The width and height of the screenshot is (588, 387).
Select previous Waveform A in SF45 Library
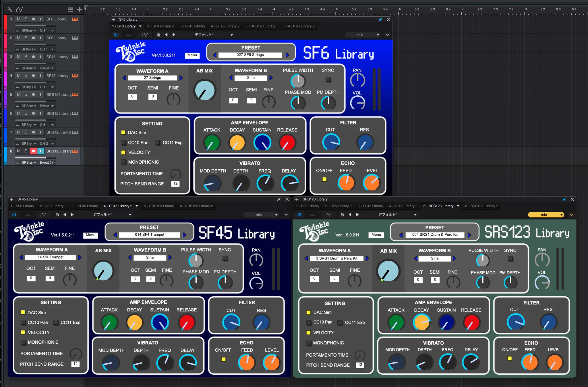21,257
